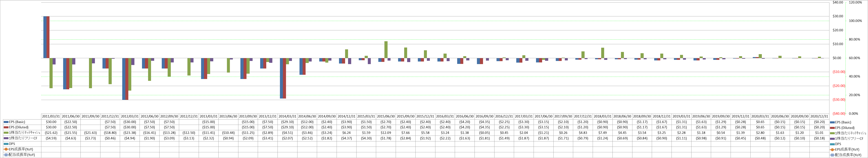
Task: Click the red EPS (Diluted) bar for 2014/03/31
Action: coord(284,78)
